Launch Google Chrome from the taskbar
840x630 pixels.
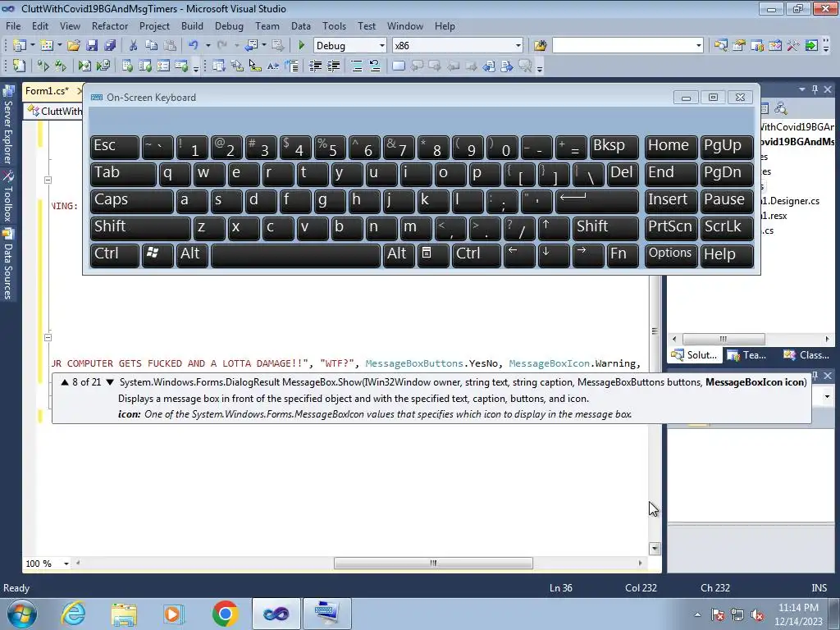point(225,614)
